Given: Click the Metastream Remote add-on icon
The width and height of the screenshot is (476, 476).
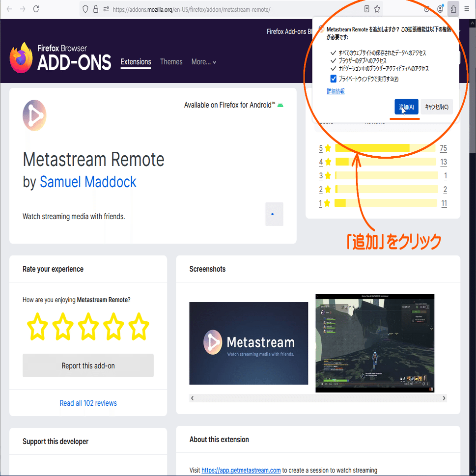Looking at the screenshot, I should point(34,115).
